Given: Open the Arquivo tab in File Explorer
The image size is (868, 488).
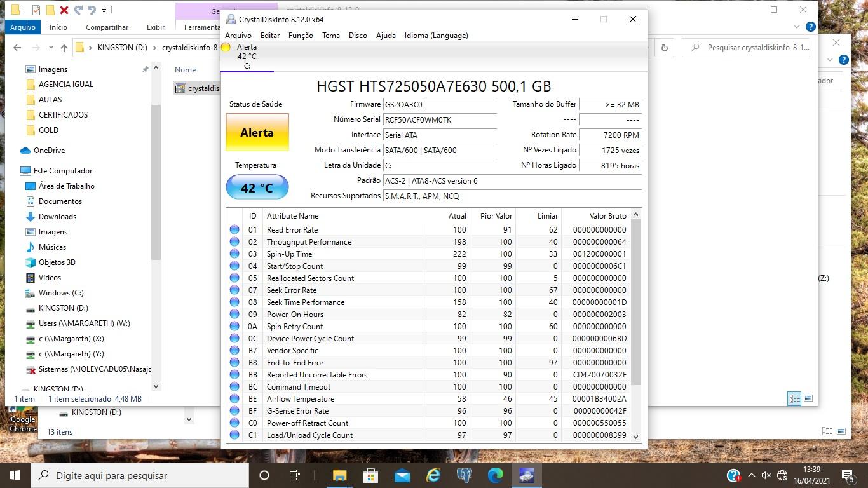Looking at the screenshot, I should (x=23, y=27).
